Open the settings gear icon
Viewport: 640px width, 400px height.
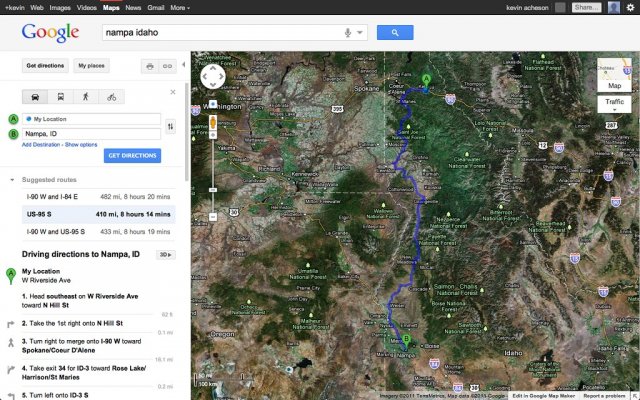click(631, 7)
